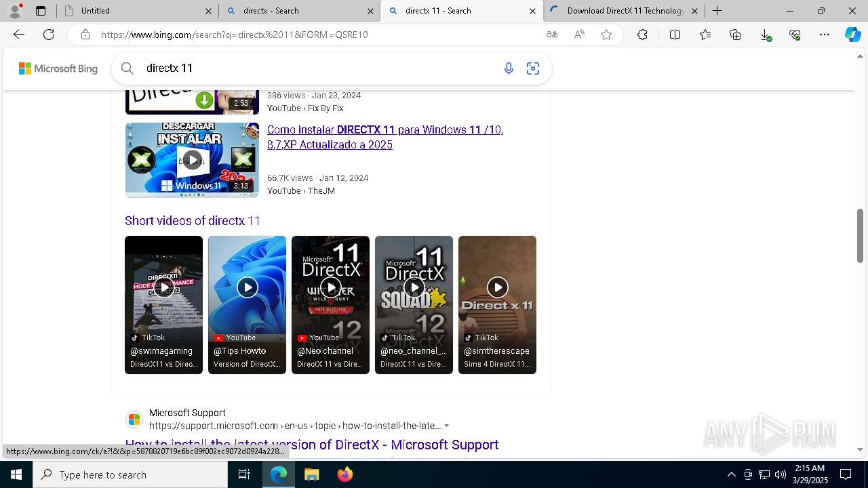This screenshot has height=488, width=868.
Task: Start read aloud from address bar
Action: (579, 35)
